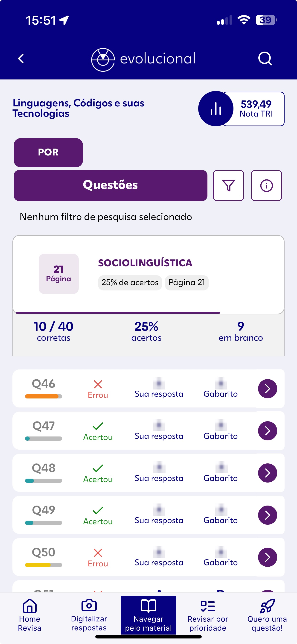This screenshot has width=297, height=644.
Task: Select the orange difficulty bar under Q46
Action: pyautogui.click(x=44, y=396)
